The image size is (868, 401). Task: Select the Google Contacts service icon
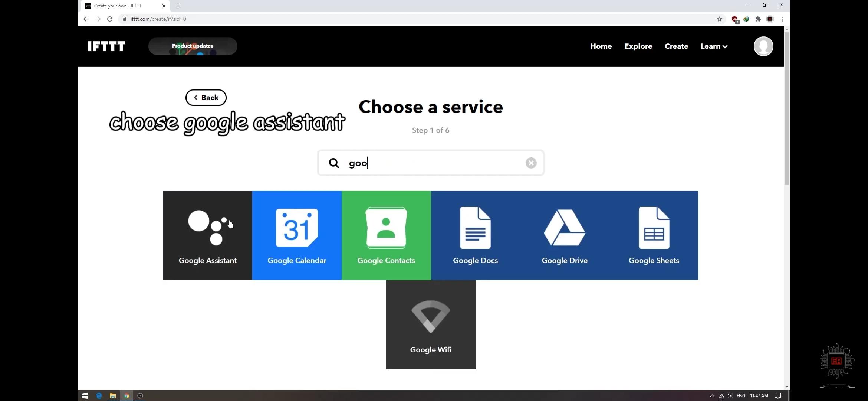pyautogui.click(x=386, y=235)
